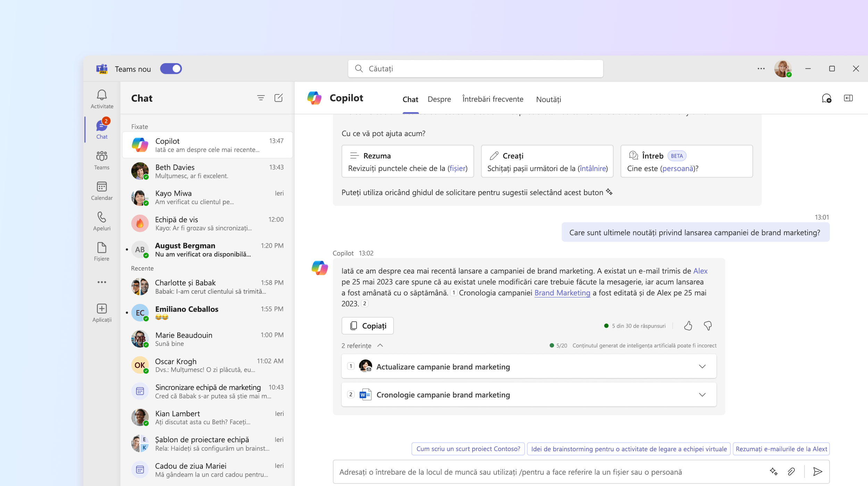The height and width of the screenshot is (486, 868).
Task: Select the Calendar icon in sidebar
Action: (x=102, y=190)
